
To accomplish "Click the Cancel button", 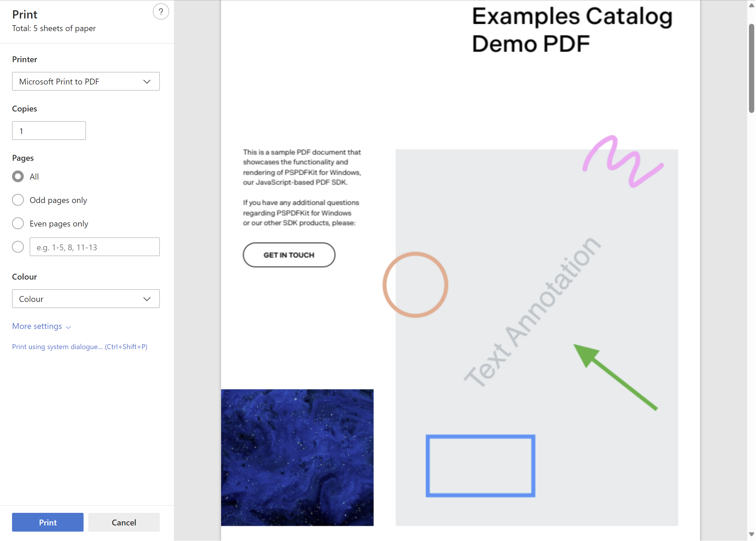I will pos(124,522).
